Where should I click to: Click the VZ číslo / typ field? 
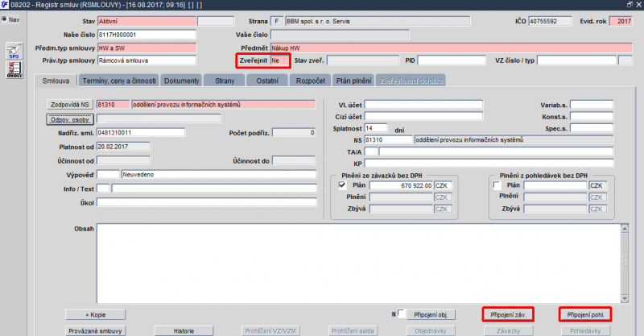[x=576, y=60]
